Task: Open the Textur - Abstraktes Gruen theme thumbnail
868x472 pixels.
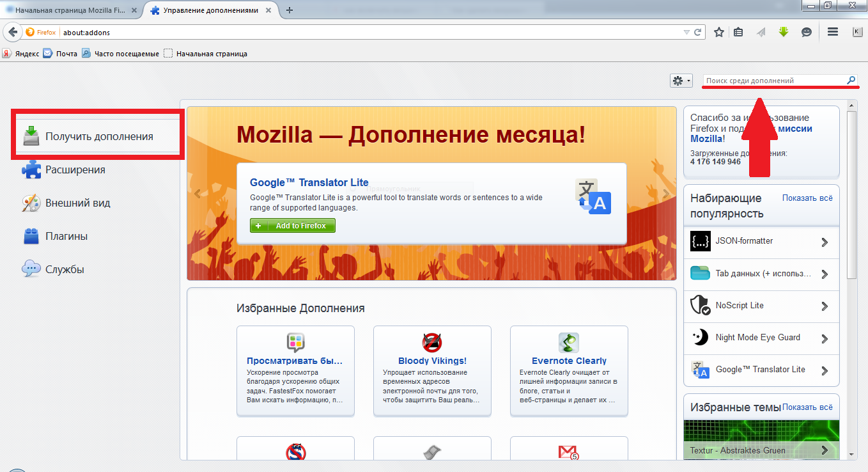Action: coord(761,439)
